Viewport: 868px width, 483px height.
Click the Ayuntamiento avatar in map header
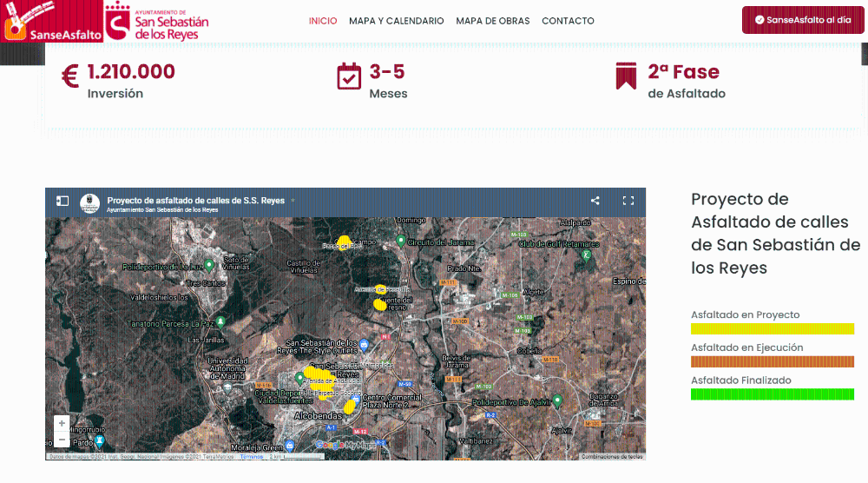[x=89, y=202]
